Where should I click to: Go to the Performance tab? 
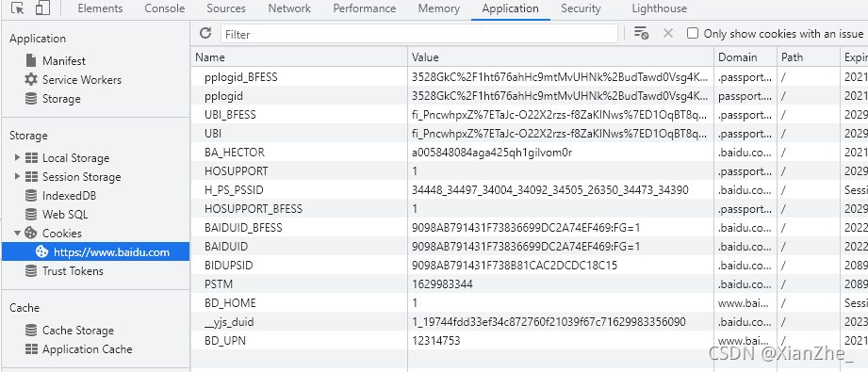point(365,8)
